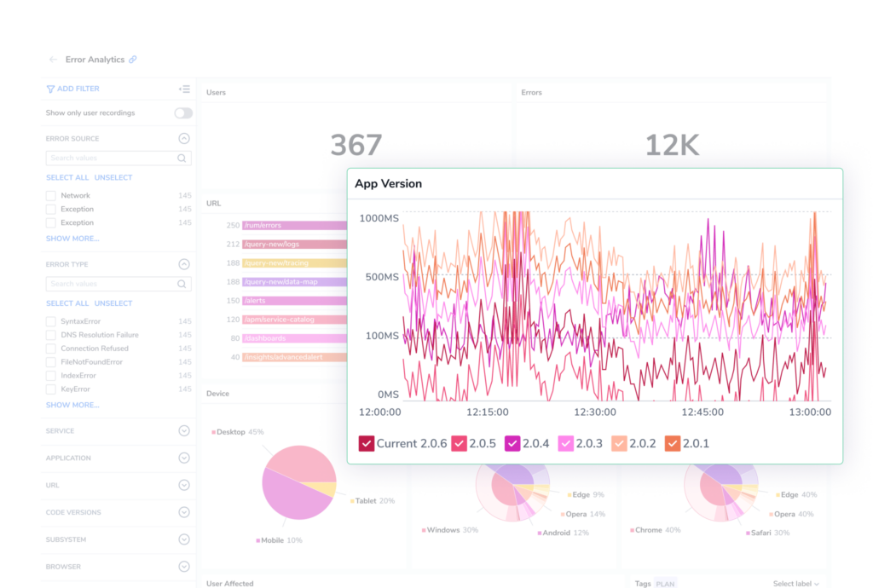
Task: Expand the Code Versions filter section
Action: click(x=184, y=512)
